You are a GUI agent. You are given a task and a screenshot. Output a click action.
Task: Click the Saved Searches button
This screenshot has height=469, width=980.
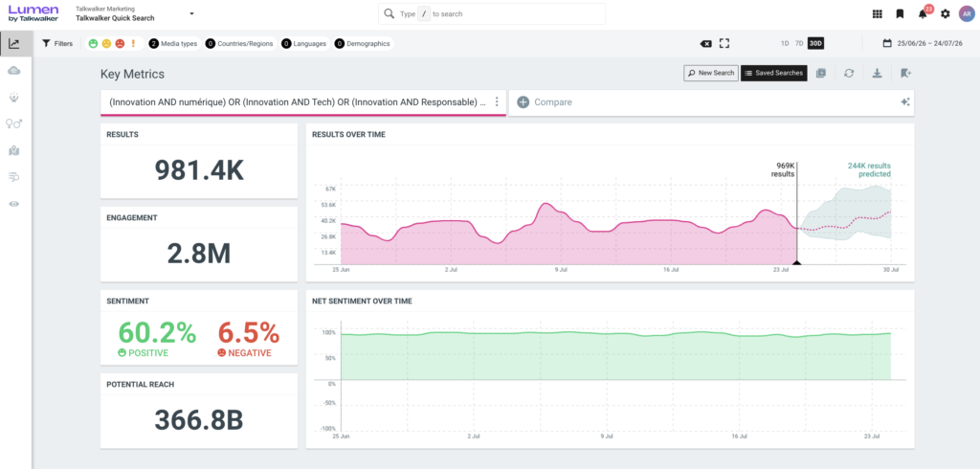(x=773, y=73)
